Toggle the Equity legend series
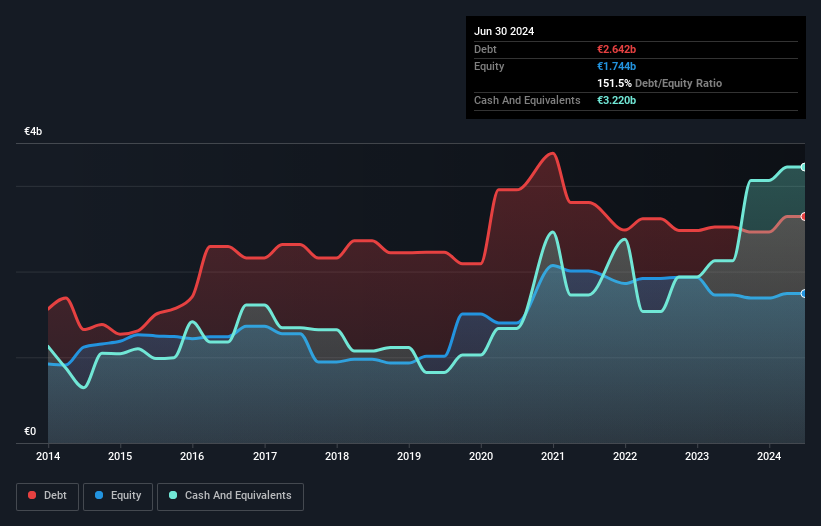This screenshot has height=526, width=821. click(x=118, y=496)
